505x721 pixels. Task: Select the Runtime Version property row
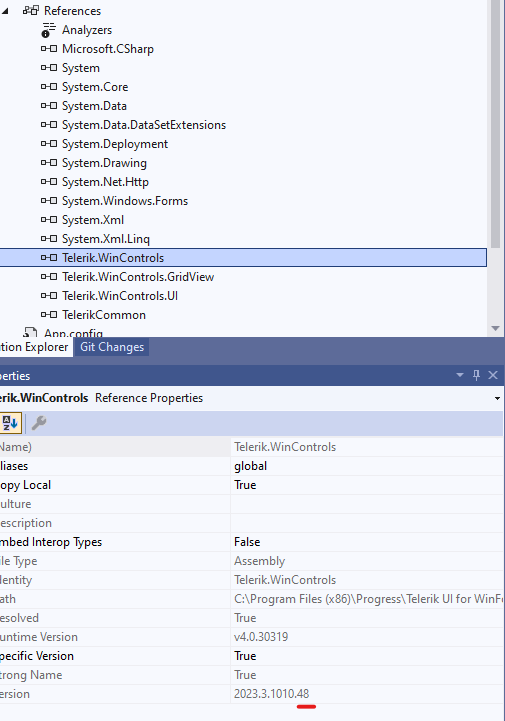click(x=251, y=637)
